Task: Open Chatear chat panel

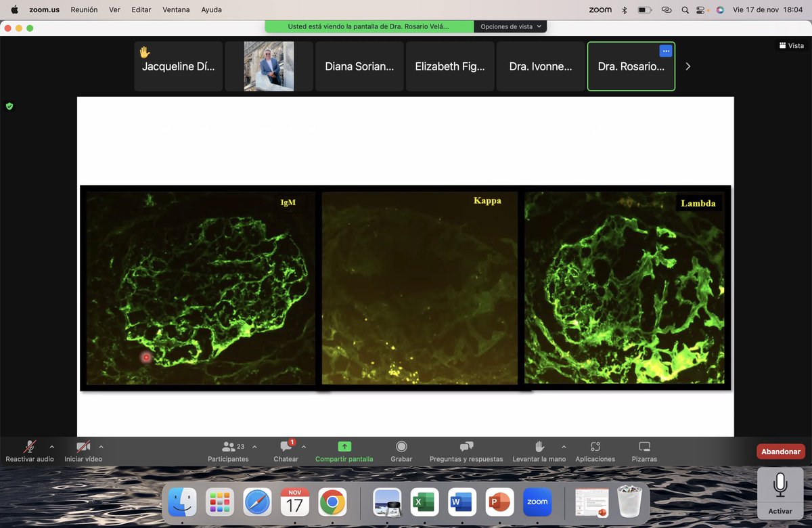Action: tap(286, 452)
